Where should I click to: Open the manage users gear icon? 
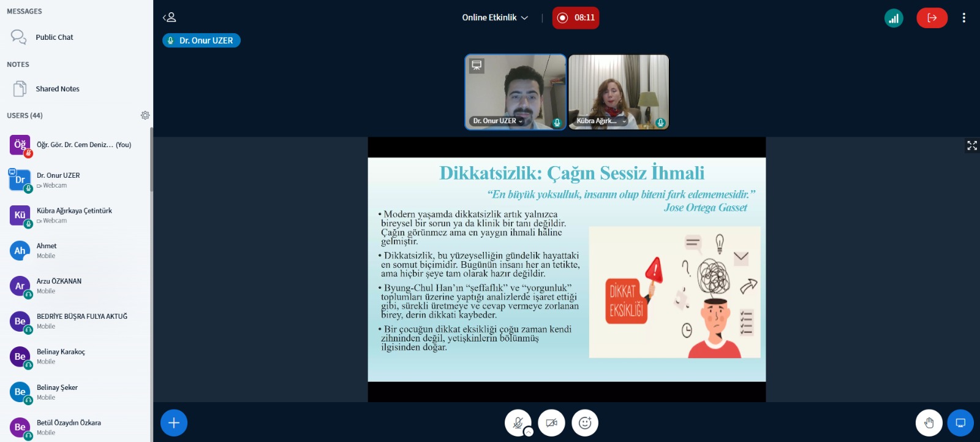coord(145,115)
